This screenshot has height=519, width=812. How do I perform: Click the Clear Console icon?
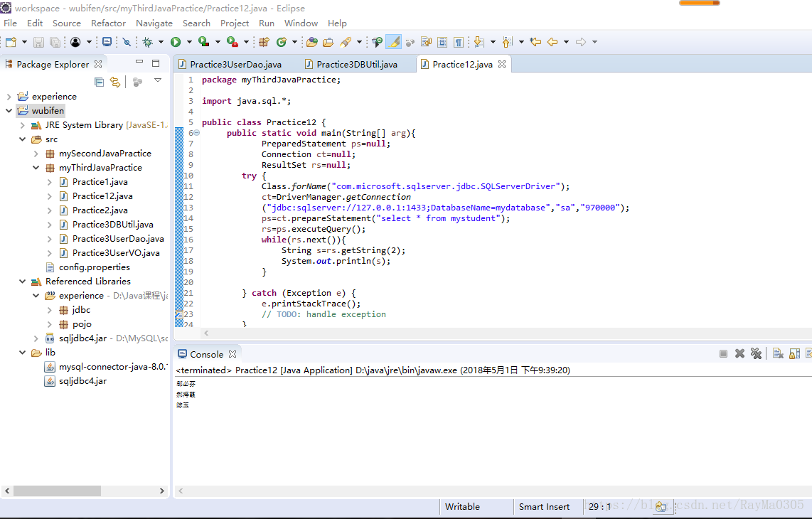point(778,354)
